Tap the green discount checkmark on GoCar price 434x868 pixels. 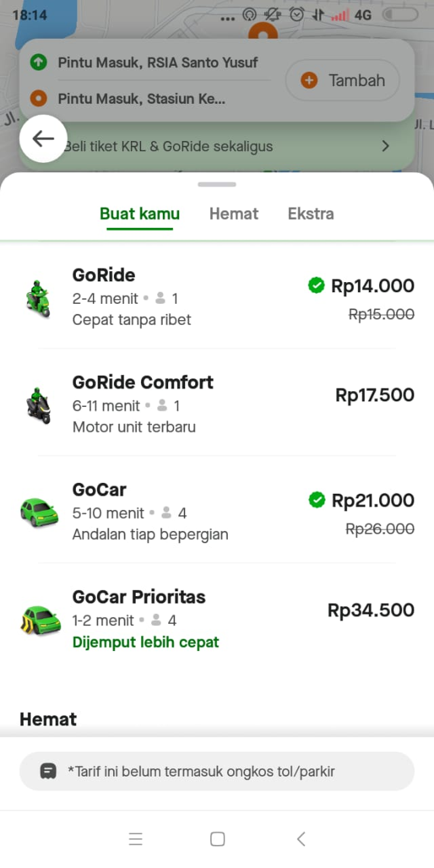click(317, 500)
